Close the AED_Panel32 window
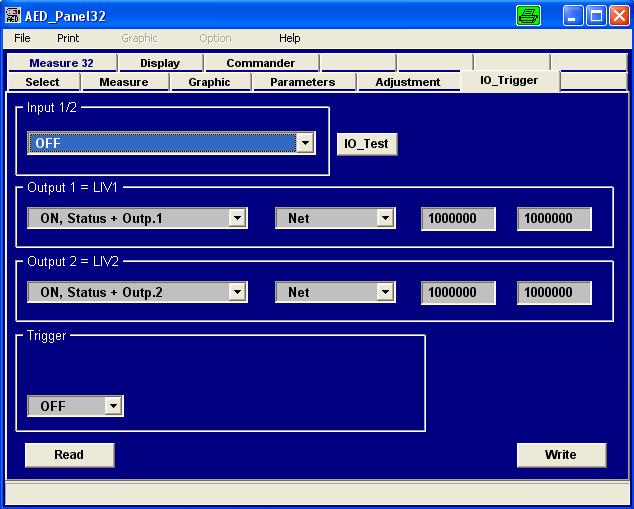The image size is (634, 509). tap(619, 16)
